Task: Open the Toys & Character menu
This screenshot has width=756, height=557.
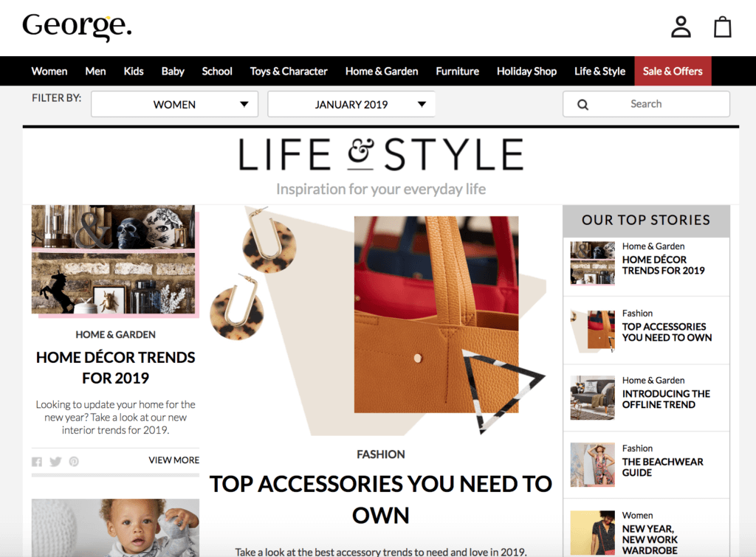Action: pyautogui.click(x=289, y=72)
